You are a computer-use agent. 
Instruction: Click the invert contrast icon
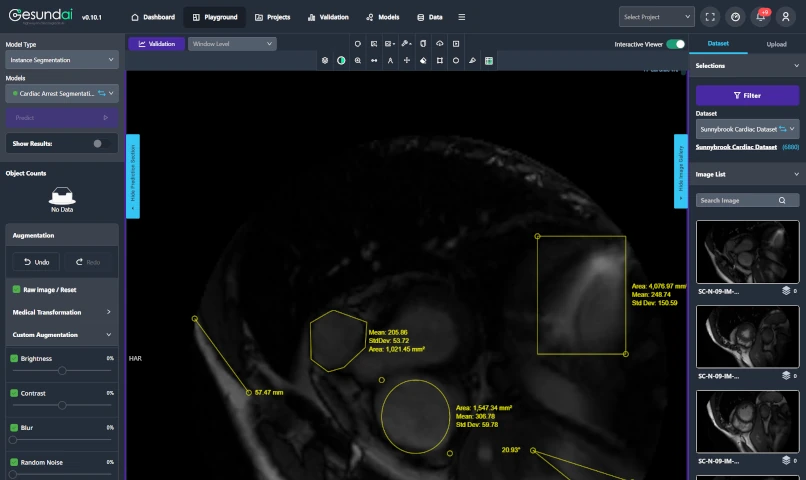341,61
